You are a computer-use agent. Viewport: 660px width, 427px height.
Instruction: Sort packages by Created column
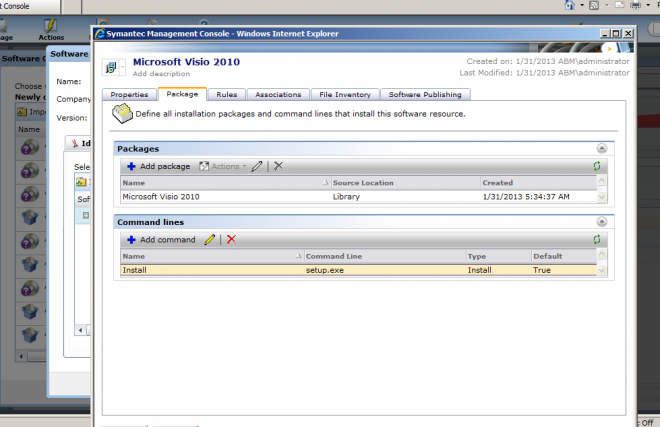point(538,183)
